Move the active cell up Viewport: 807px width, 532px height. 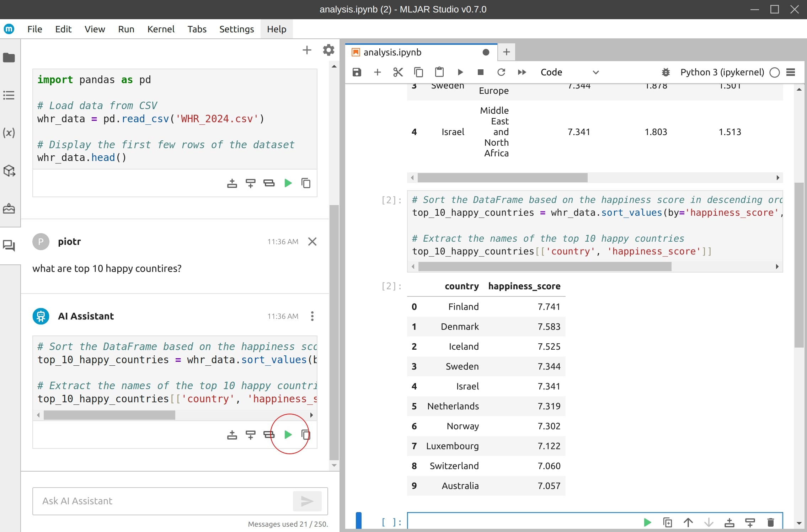pos(688,522)
